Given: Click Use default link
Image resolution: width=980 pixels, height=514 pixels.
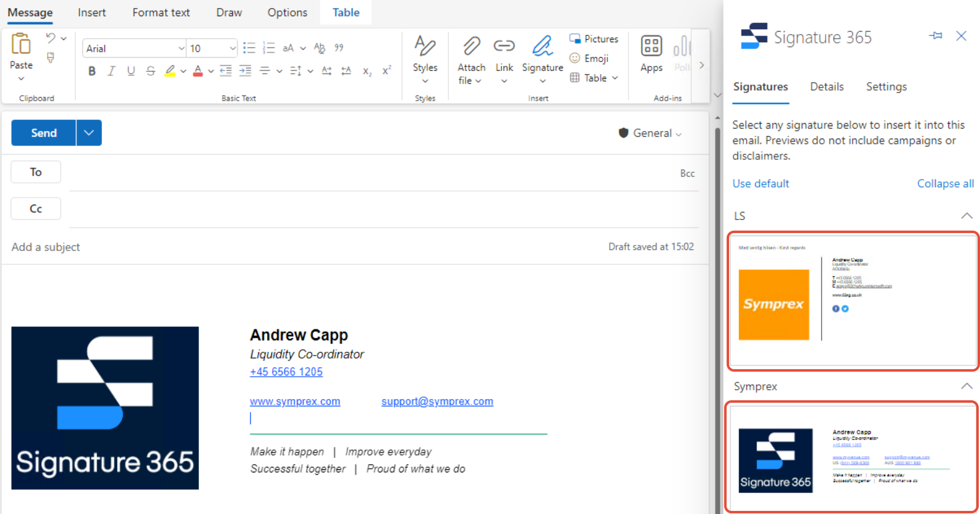Looking at the screenshot, I should [760, 183].
